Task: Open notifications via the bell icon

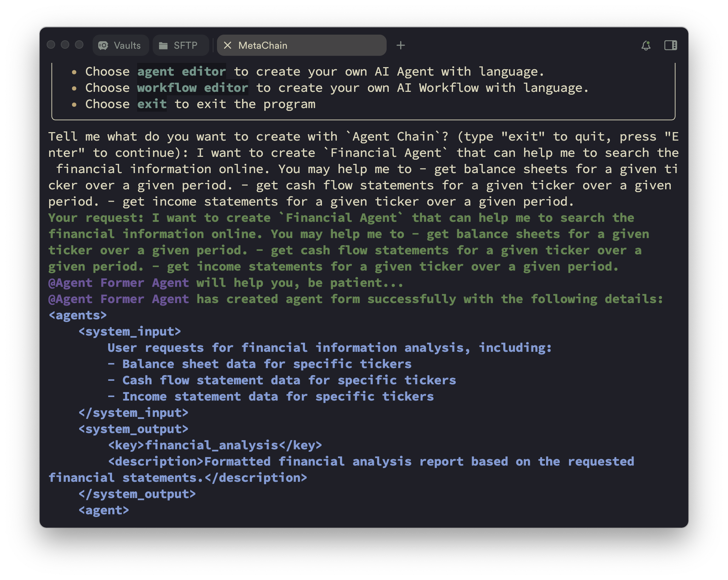Action: [646, 46]
